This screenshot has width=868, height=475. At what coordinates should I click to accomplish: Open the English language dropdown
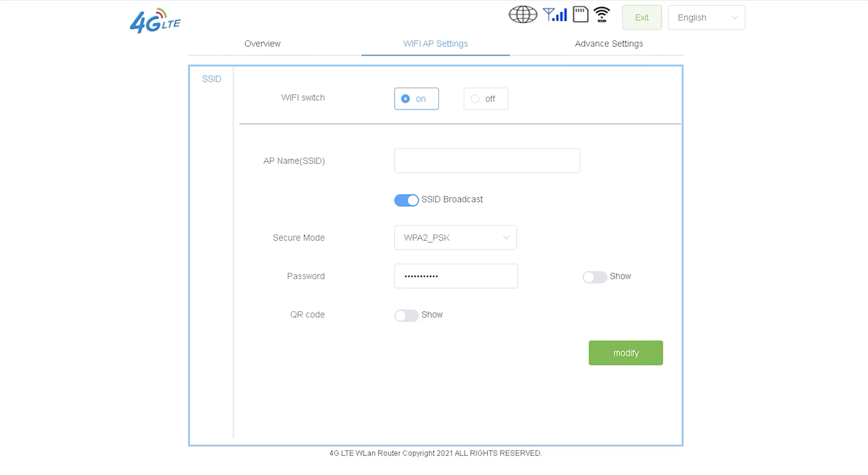tap(706, 17)
